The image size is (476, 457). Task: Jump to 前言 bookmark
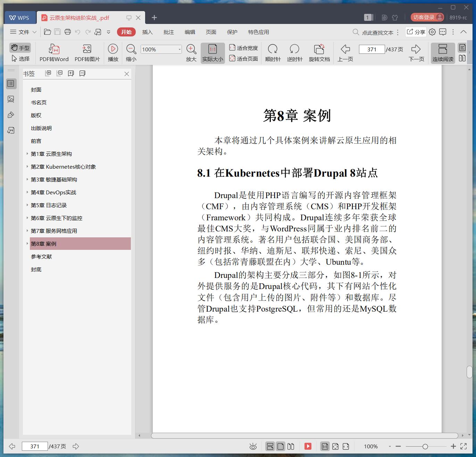click(x=36, y=141)
